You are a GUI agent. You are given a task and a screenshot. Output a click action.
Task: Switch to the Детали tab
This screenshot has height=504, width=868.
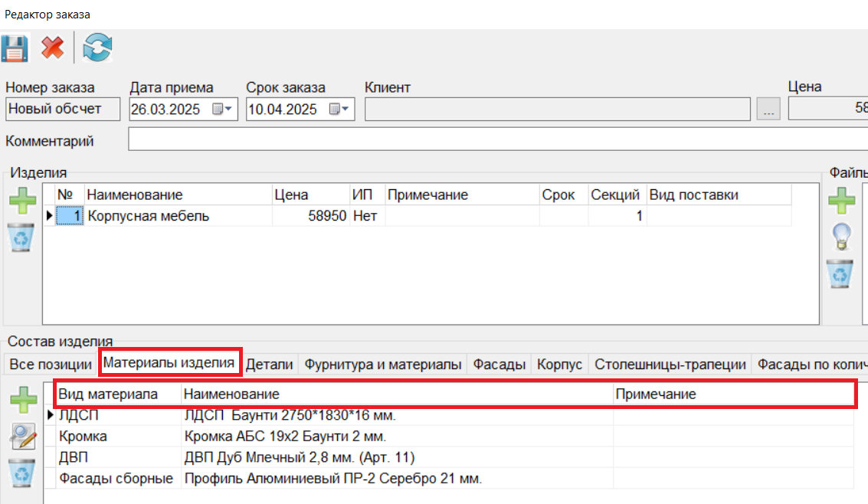270,365
